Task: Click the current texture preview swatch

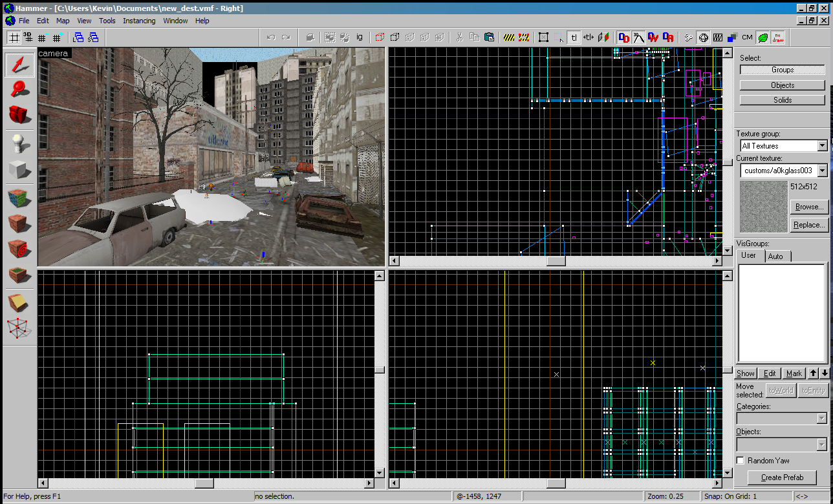Action: 763,207
